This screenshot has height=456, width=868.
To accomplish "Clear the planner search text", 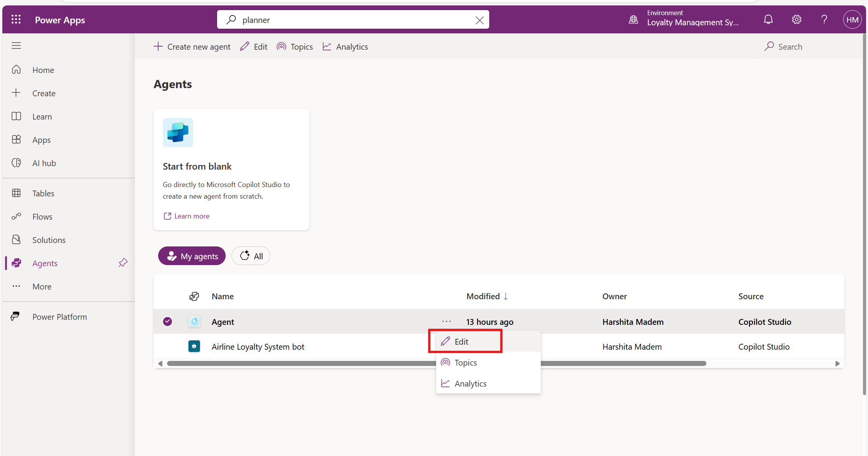I will 480,20.
